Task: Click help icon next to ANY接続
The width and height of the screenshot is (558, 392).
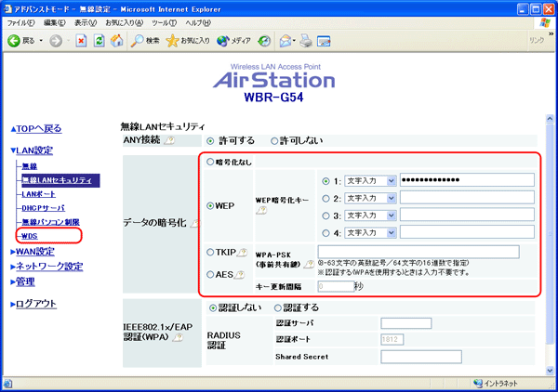Action: [169, 140]
